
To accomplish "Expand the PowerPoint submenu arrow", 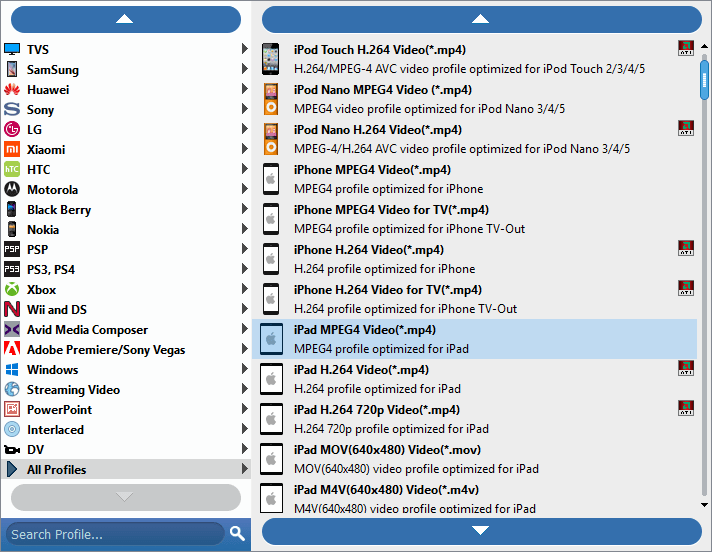I will tap(245, 409).
